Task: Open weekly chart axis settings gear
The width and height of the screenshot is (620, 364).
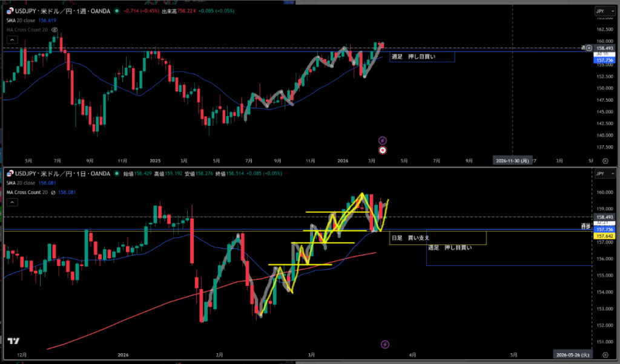Action: click(605, 161)
